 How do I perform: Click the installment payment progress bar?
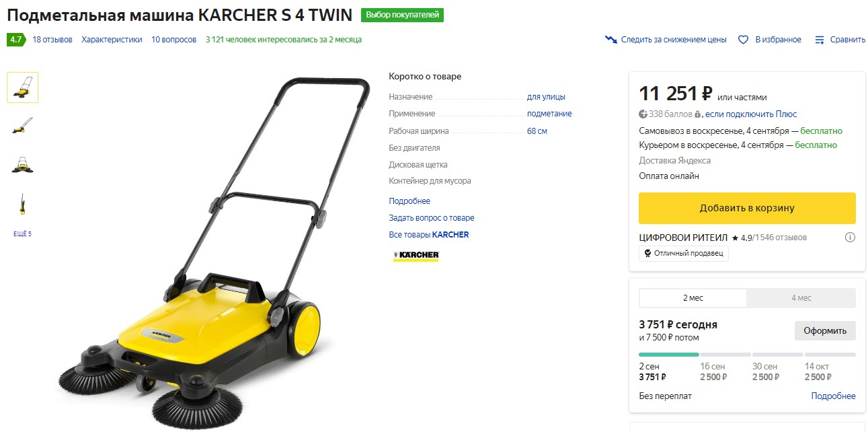746,355
